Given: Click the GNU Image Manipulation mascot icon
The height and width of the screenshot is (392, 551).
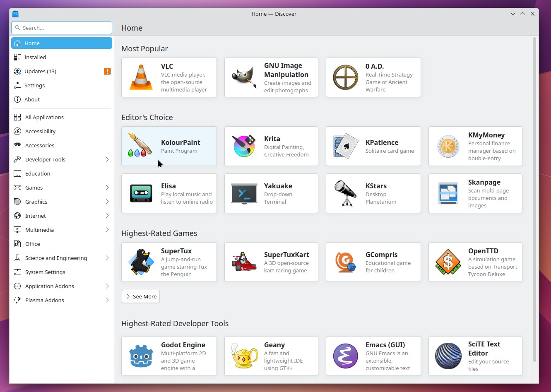Looking at the screenshot, I should click(244, 77).
